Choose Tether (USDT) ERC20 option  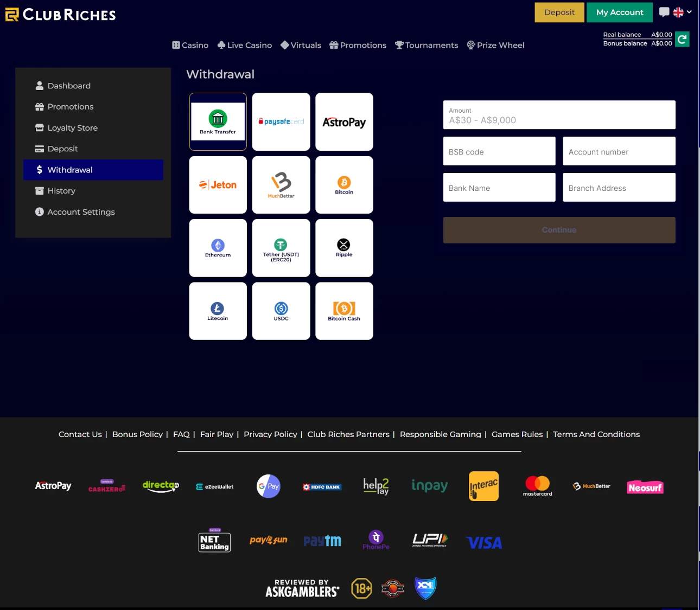tap(281, 248)
